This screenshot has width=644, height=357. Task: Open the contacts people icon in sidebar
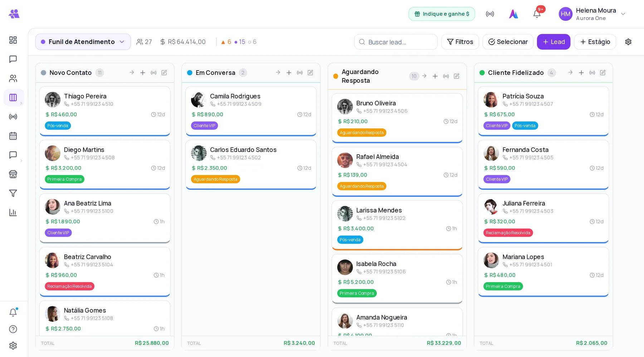[13, 78]
